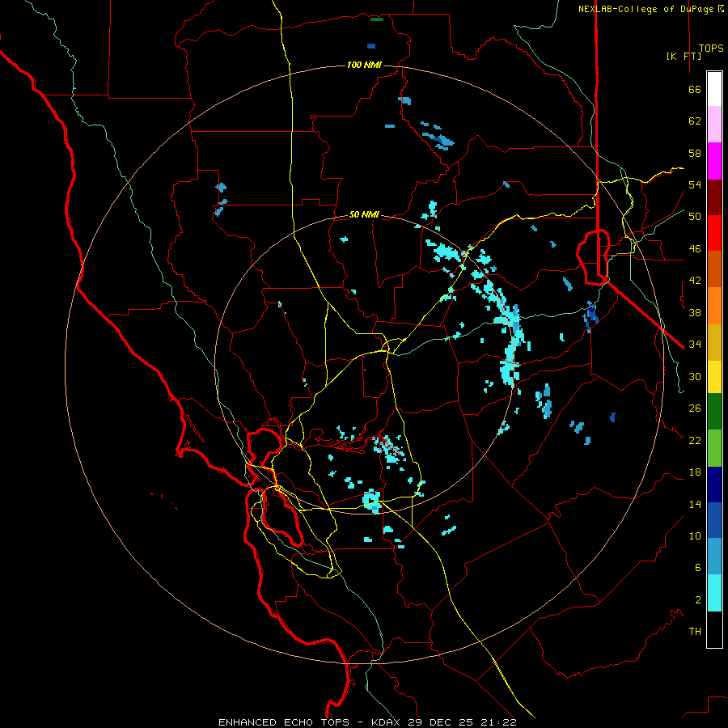Click the tiny magenta echo pixel near the map center
This screenshot has width=728, height=728.
pos(365,370)
